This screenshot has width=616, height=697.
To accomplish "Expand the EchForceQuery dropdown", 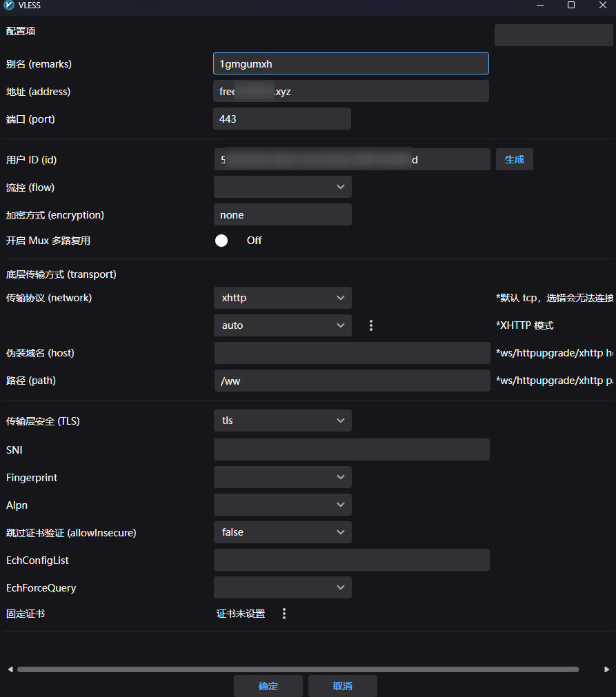I will click(x=283, y=587).
